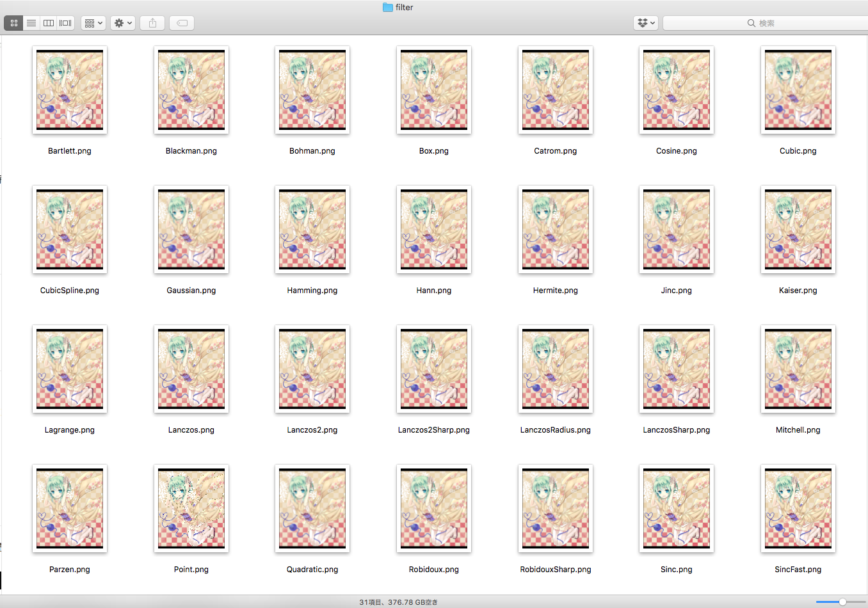Click the Cosine.png file name
The width and height of the screenshot is (868, 608).
[x=677, y=151]
